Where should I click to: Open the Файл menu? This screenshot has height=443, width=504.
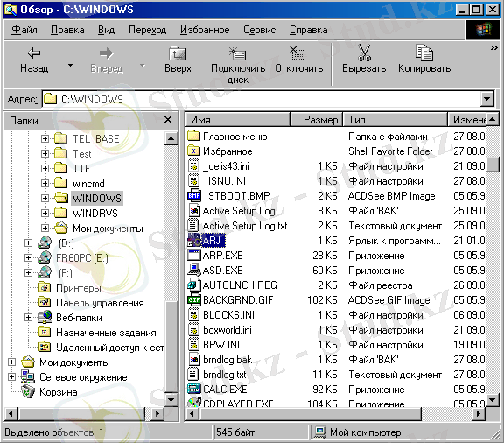(24, 30)
